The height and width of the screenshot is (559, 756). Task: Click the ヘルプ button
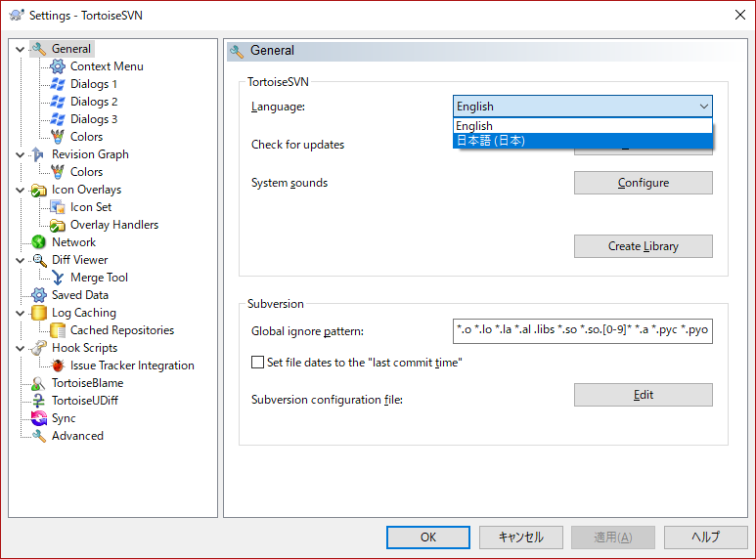point(705,537)
